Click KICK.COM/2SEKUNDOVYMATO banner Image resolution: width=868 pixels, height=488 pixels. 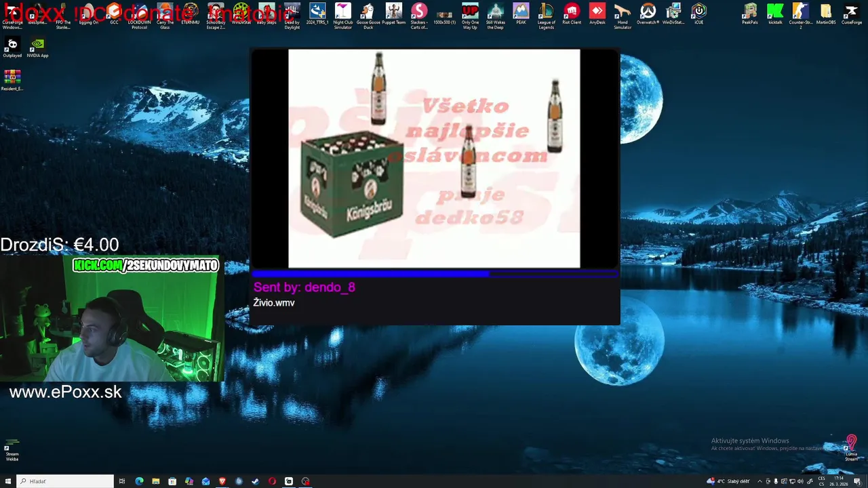point(146,266)
